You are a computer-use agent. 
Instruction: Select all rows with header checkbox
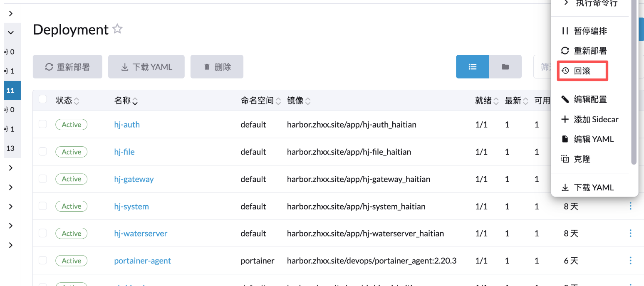pyautogui.click(x=43, y=99)
